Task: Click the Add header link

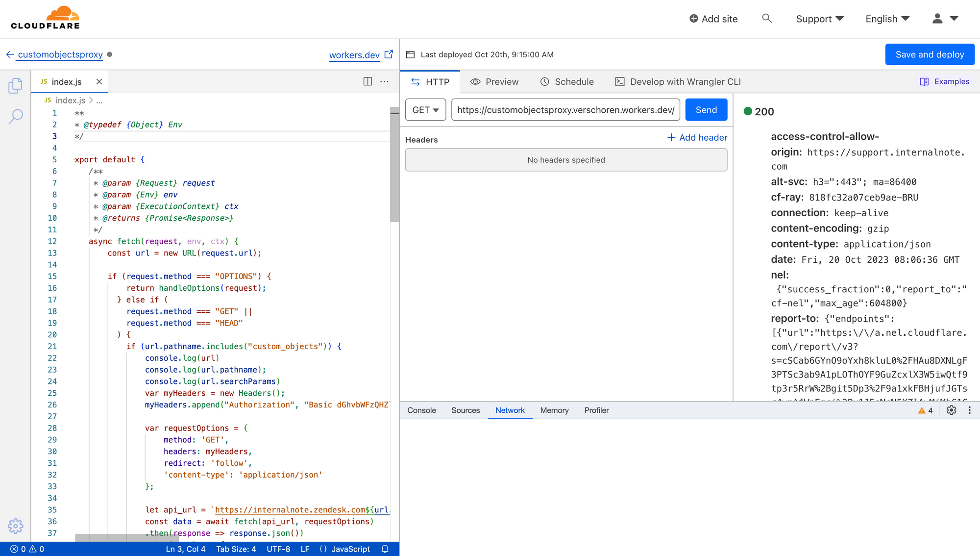Action: point(697,138)
